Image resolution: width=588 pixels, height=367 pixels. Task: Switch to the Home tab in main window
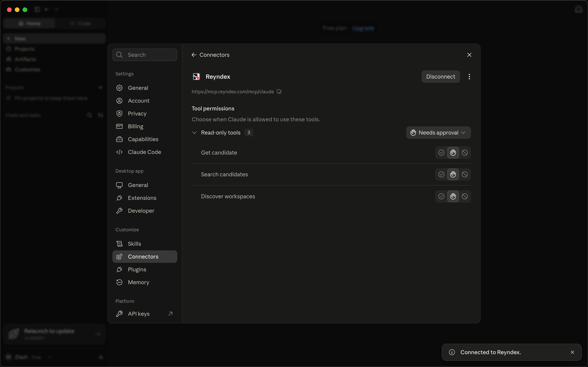29,23
